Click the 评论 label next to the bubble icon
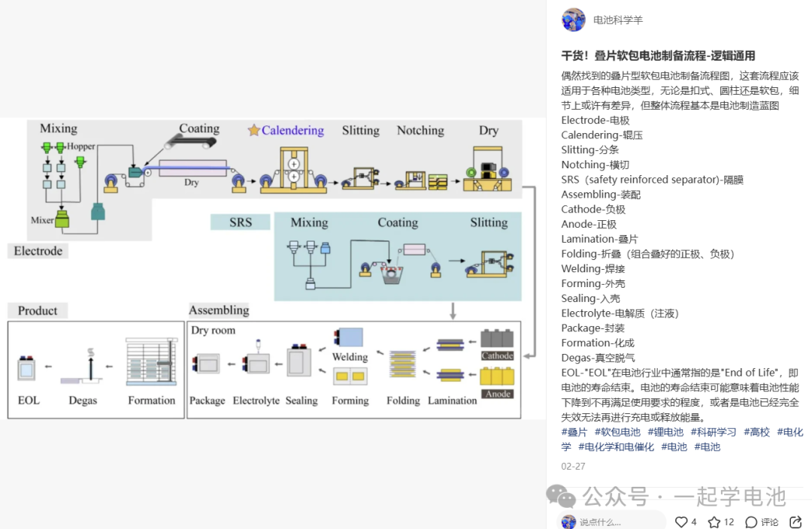 [x=770, y=521]
